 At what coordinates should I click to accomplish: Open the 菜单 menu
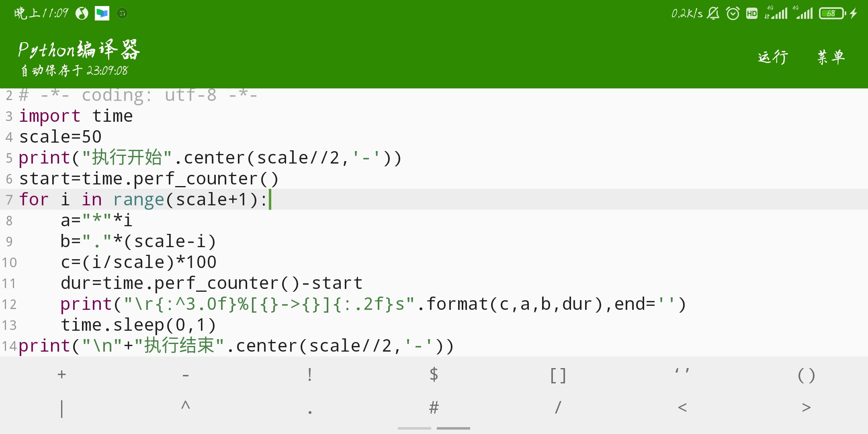(x=831, y=57)
